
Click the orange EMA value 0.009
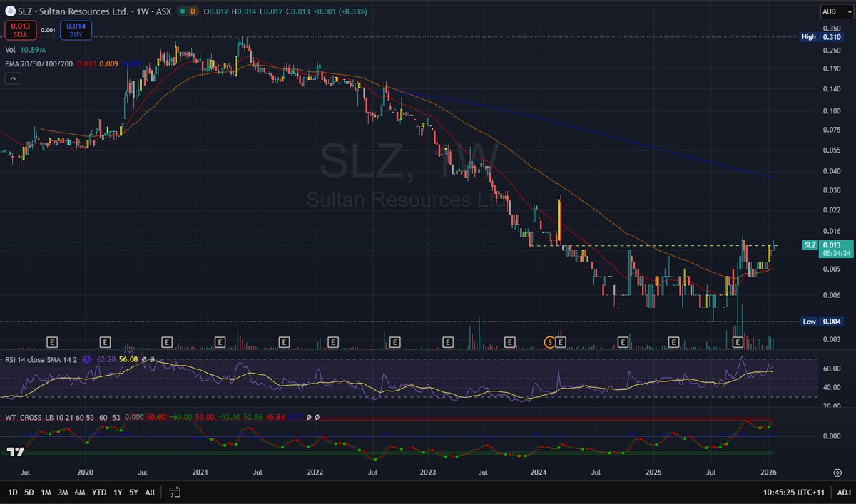(108, 64)
